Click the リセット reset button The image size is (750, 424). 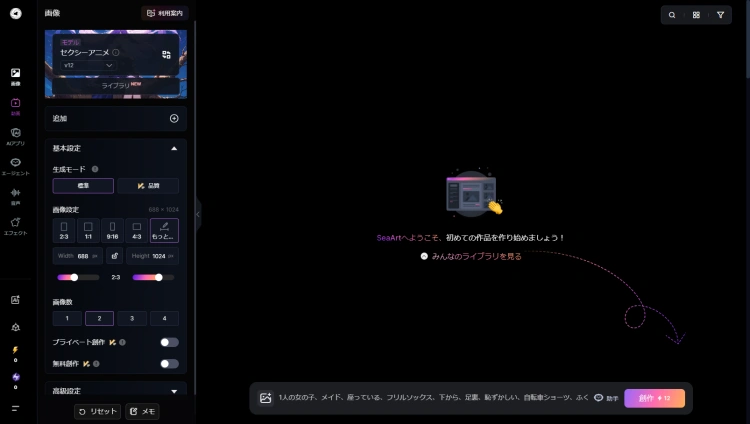pos(98,411)
